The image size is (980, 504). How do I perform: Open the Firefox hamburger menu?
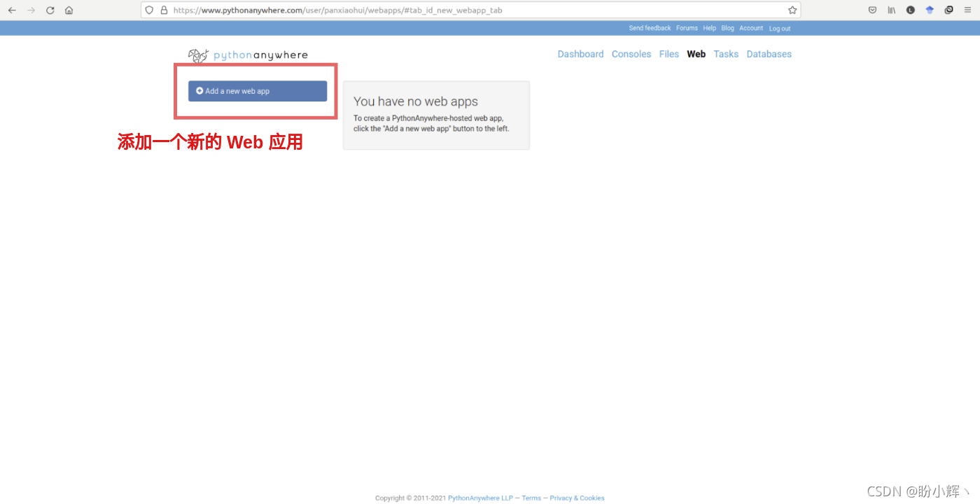pyautogui.click(x=967, y=10)
